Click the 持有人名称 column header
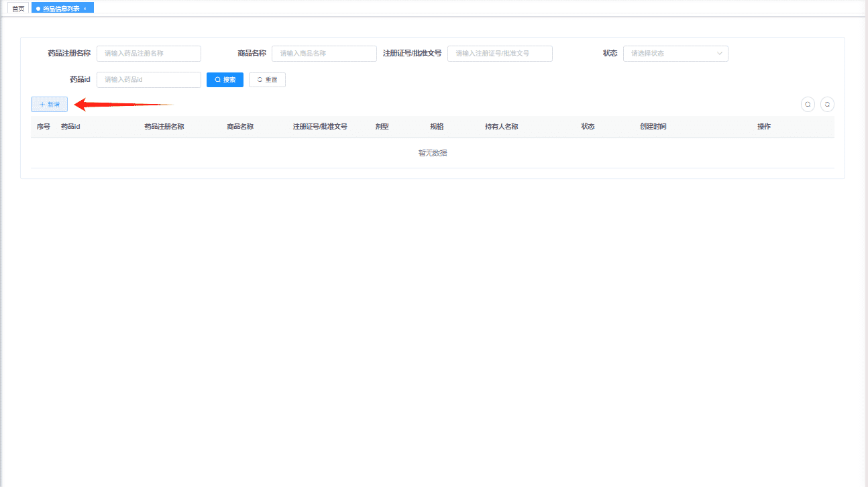Viewport: 868px width, 487px height. click(x=502, y=127)
